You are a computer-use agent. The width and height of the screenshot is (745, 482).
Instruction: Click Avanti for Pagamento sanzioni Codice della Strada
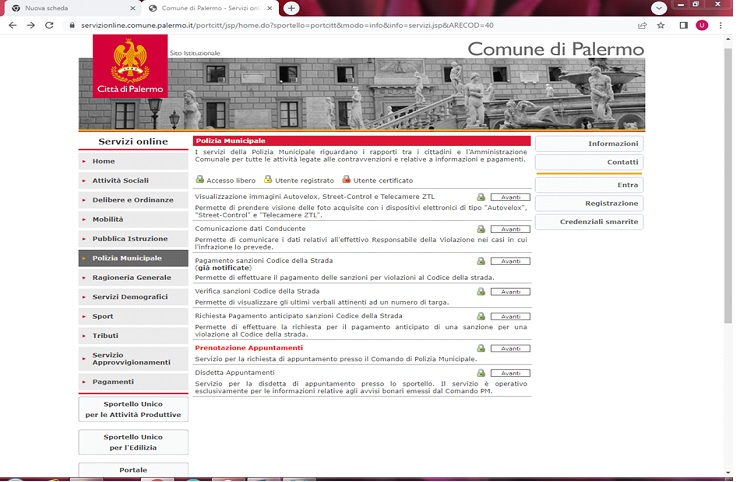pyautogui.click(x=510, y=261)
